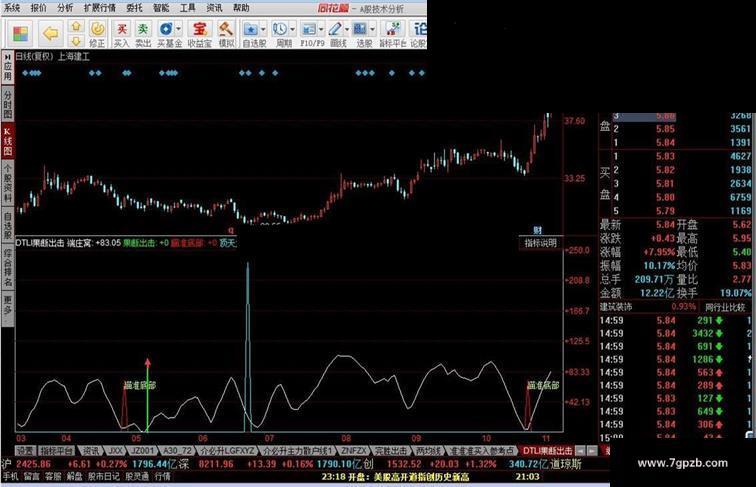The height and width of the screenshot is (487, 756).
Task: Click the 修正 toolbar icon
Action: point(97,34)
